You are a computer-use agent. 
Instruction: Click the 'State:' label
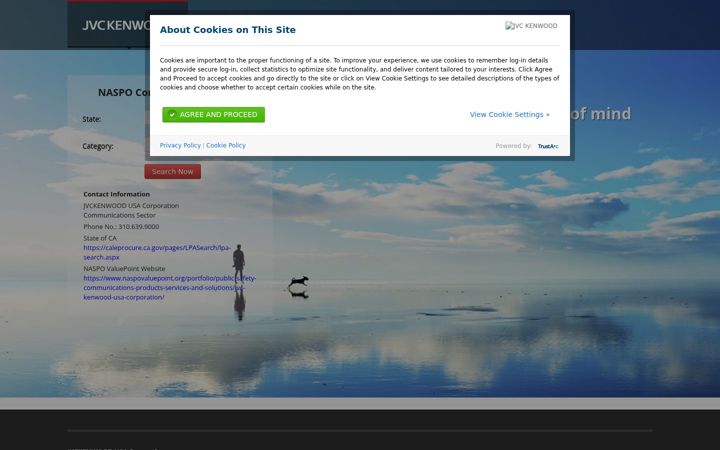click(x=92, y=119)
